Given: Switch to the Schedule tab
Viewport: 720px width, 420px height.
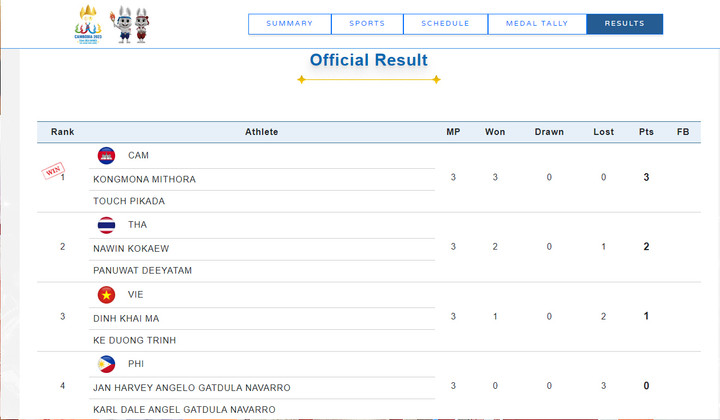Looking at the screenshot, I should pyautogui.click(x=445, y=24).
